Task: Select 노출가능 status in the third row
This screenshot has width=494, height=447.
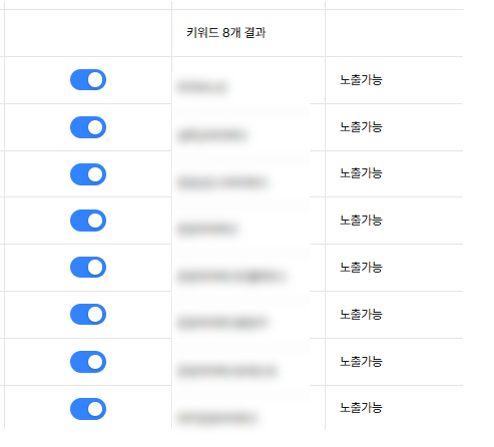Action: 361,173
